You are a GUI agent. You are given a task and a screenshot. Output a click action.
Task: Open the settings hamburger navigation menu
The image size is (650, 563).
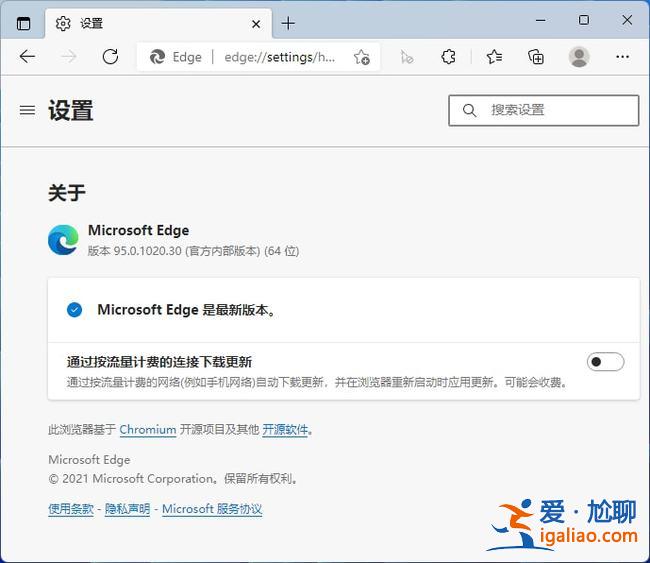[x=27, y=110]
